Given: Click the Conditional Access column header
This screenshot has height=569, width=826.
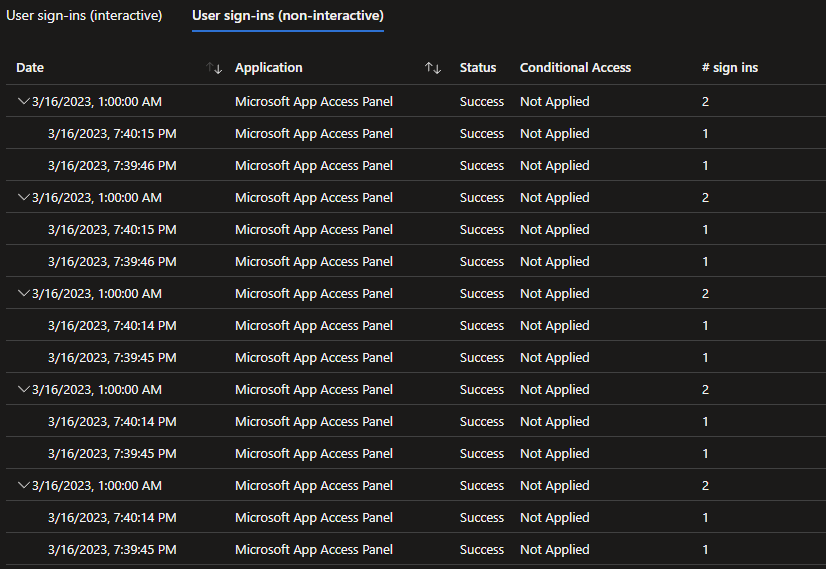Looking at the screenshot, I should (x=575, y=68).
